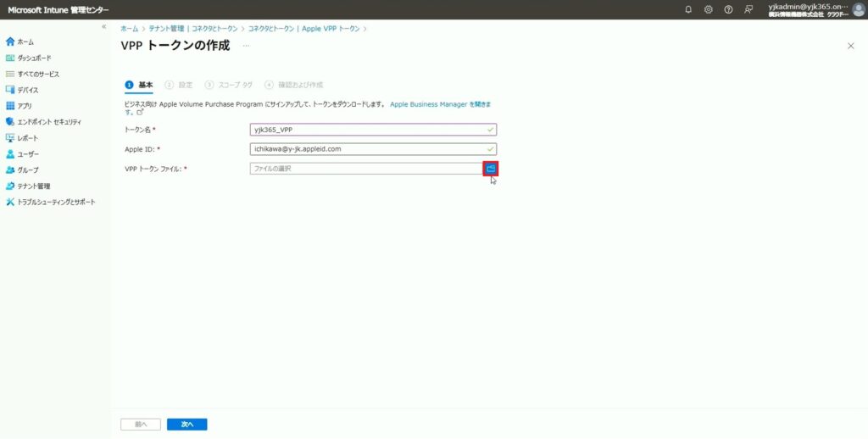Select the アプリ apps grid icon in the sidebar
The image size is (868, 439).
[x=10, y=106]
